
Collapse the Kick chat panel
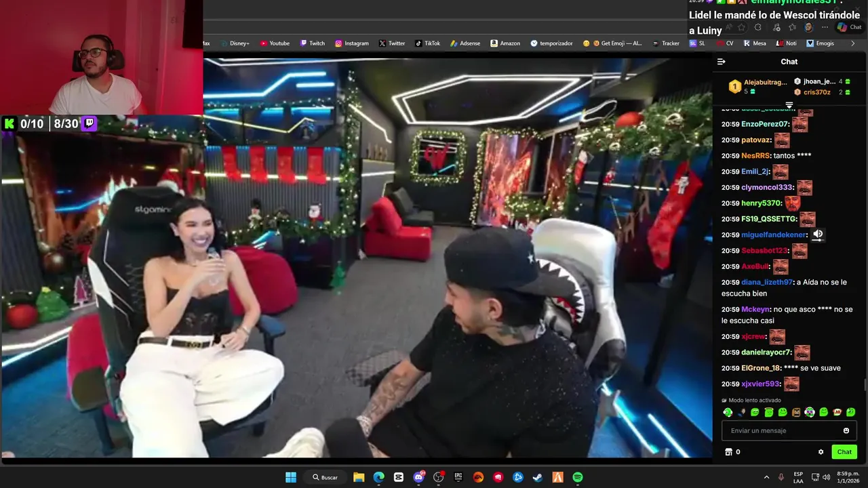[722, 62]
